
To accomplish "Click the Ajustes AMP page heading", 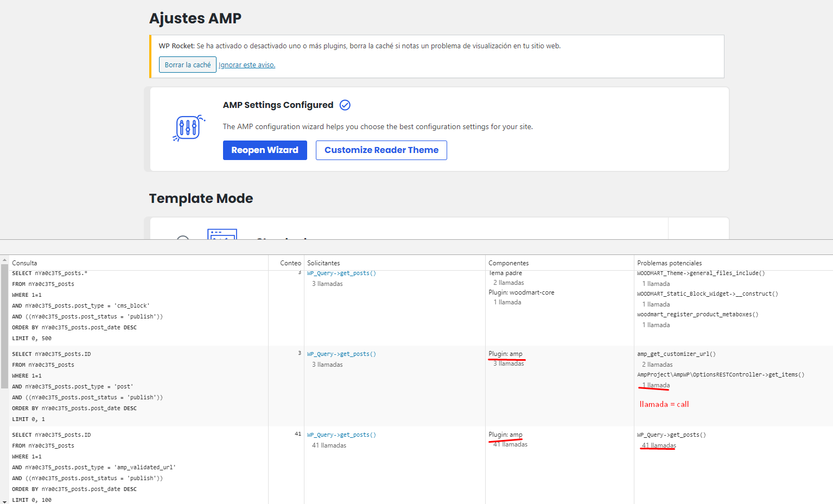I will click(195, 18).
